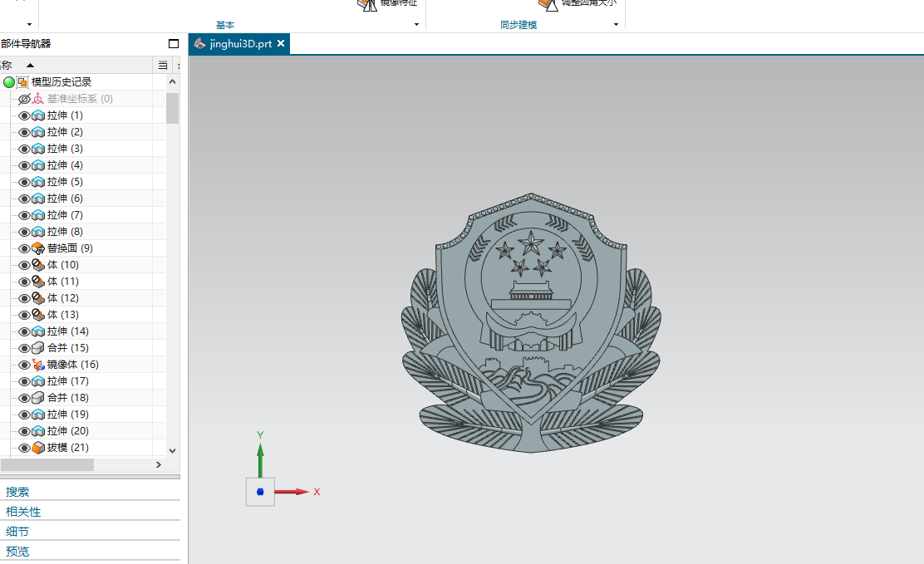This screenshot has width=924, height=564.
Task: Click the 合并 (15) feature icon
Action: point(38,348)
